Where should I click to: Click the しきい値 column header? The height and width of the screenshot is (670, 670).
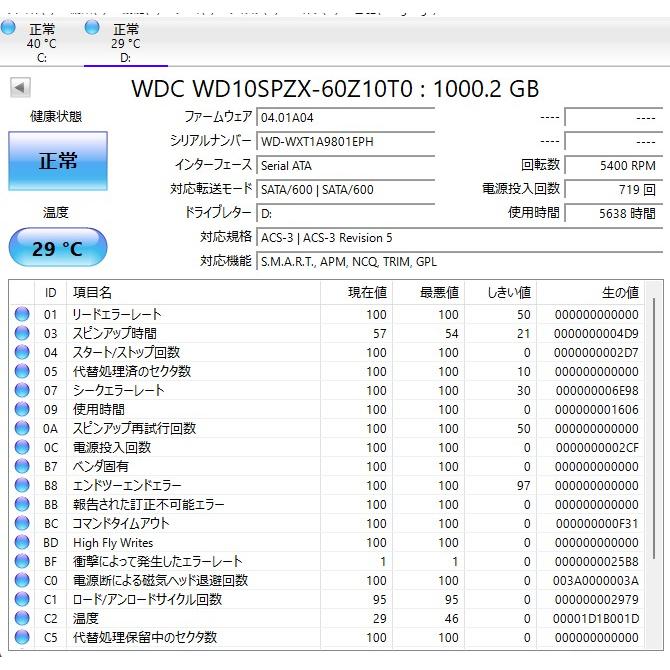click(x=500, y=293)
